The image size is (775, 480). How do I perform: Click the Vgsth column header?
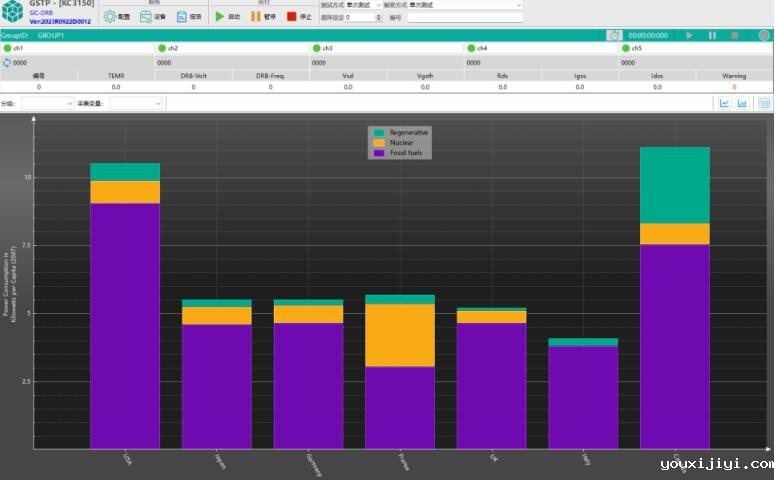coord(425,75)
